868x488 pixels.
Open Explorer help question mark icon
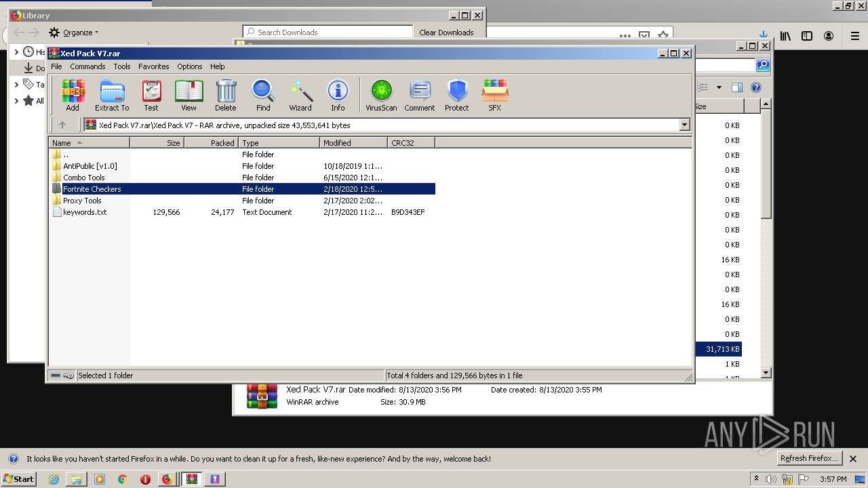(x=756, y=87)
